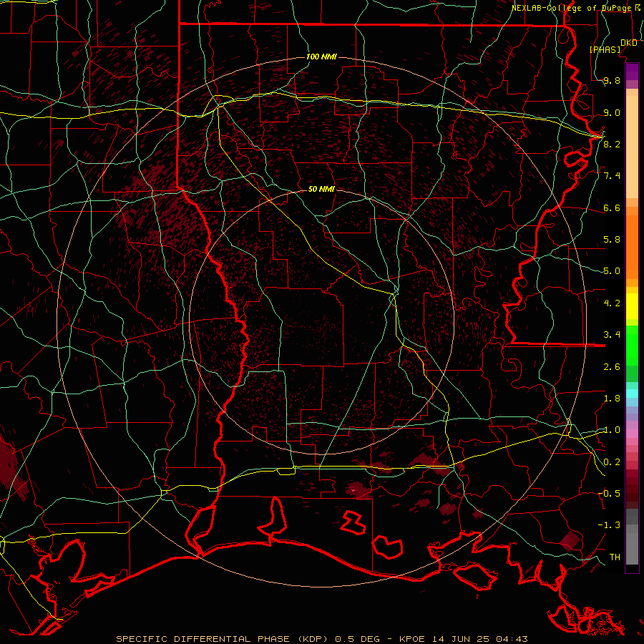
Task: Select the 4.2 scale value
Action: pos(612,303)
